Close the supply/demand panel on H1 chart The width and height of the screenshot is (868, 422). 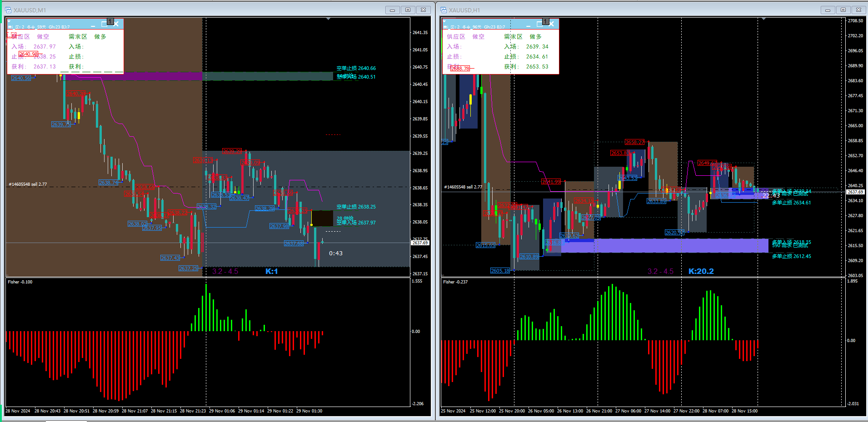551,24
